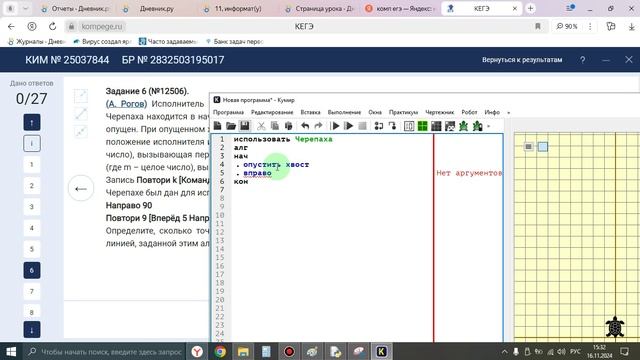This screenshot has height=360, width=640.
Task: Open Yandex Browser from the taskbar
Action: pos(197,351)
